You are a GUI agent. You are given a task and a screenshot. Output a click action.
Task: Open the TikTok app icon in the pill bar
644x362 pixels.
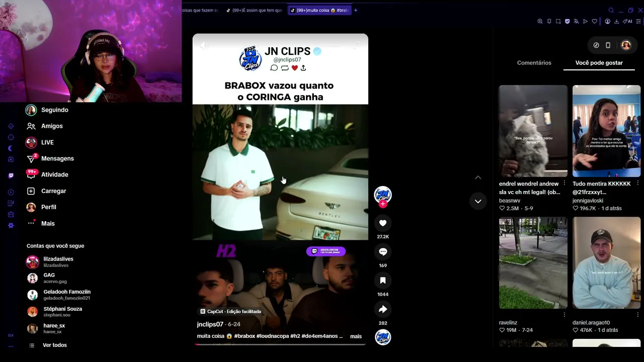596,45
